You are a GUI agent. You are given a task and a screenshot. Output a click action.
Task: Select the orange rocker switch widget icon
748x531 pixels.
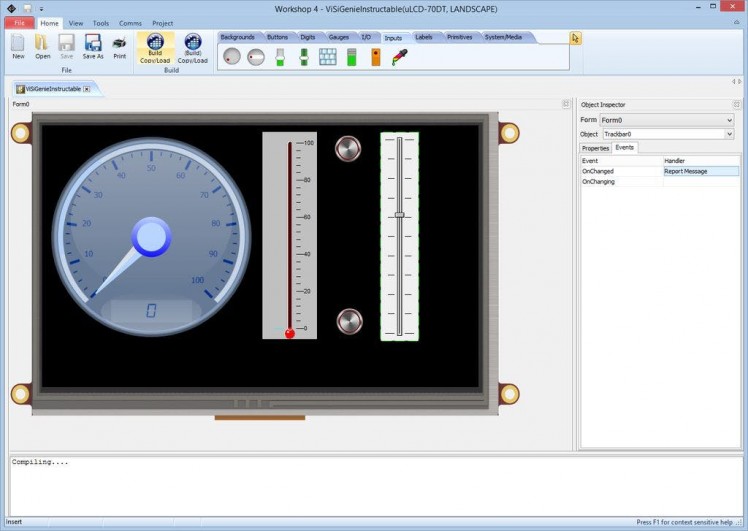pyautogui.click(x=375, y=57)
